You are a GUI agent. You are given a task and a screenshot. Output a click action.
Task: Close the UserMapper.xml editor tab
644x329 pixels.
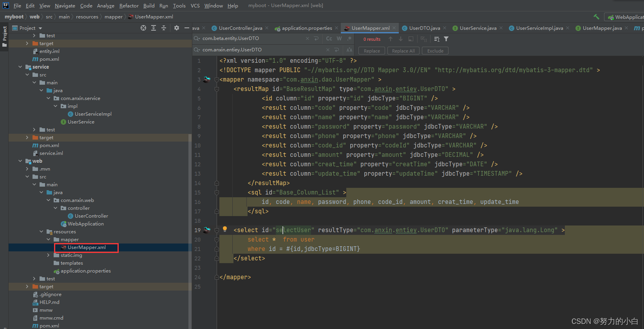pos(394,28)
